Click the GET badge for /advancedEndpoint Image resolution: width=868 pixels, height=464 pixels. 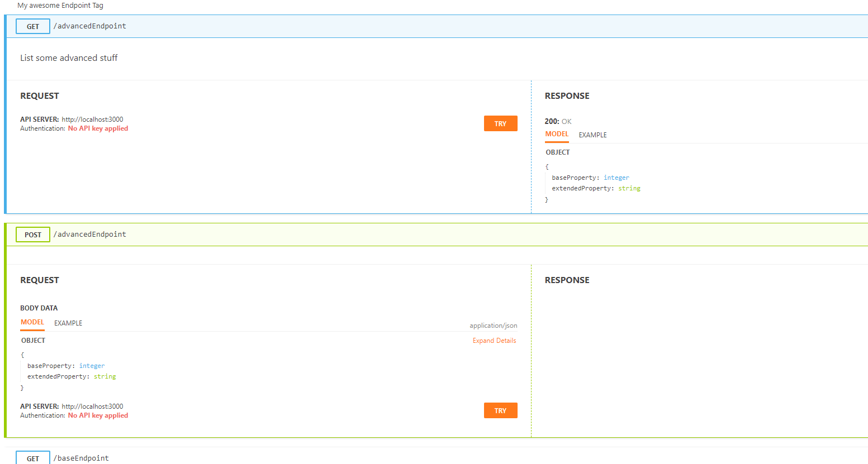(x=32, y=26)
